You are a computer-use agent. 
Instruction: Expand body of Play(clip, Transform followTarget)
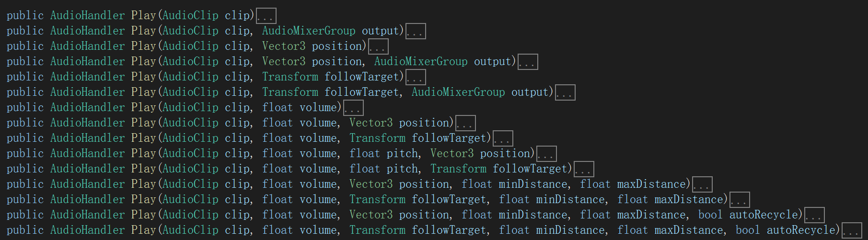416,78
